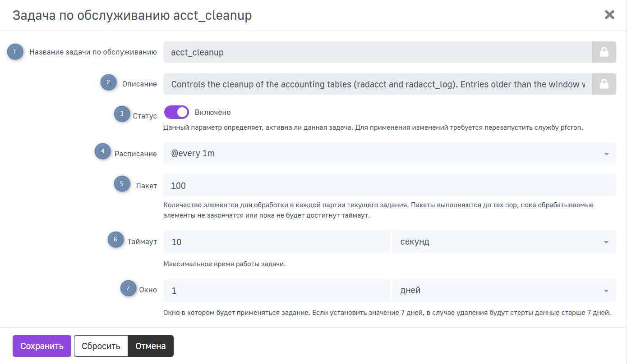Expand the timeout unit dropdown showing секунд
The height and width of the screenshot is (364, 627).
pos(504,242)
